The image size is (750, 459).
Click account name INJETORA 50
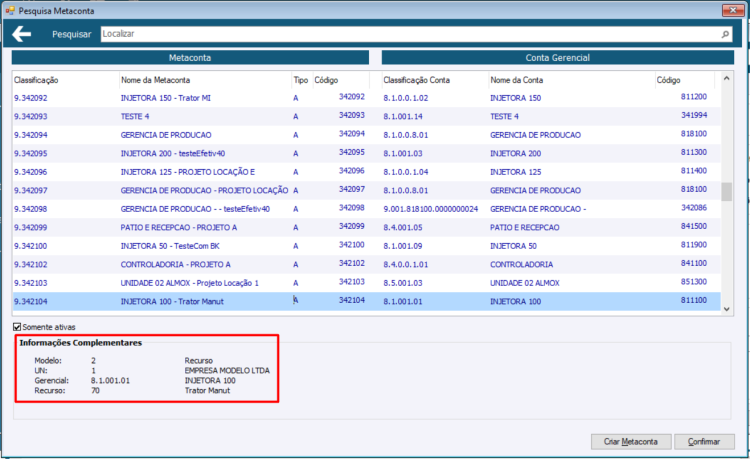513,246
